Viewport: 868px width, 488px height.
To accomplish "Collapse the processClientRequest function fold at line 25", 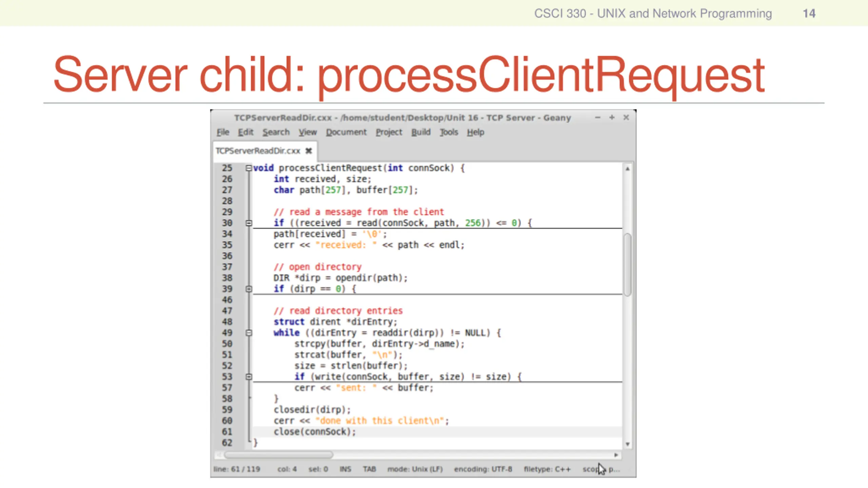I will (x=249, y=168).
